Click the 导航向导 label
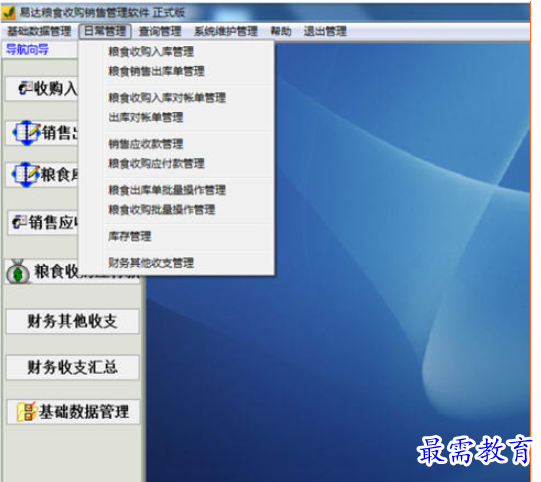541x482 pixels. pos(27,49)
